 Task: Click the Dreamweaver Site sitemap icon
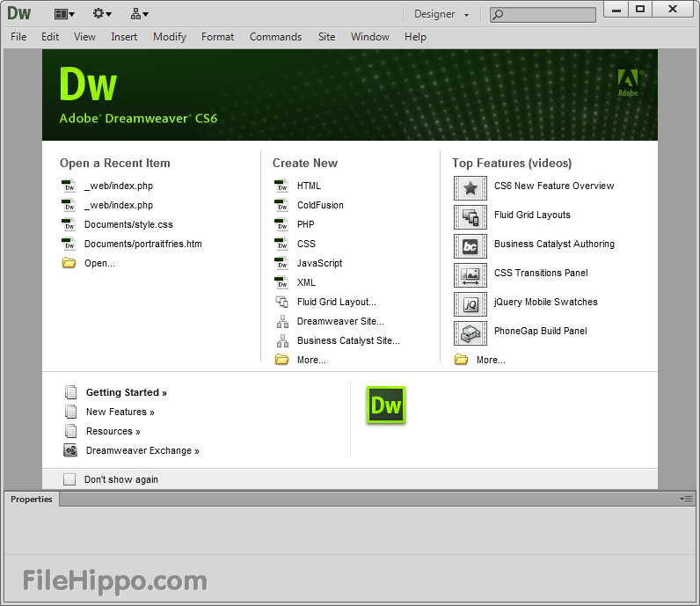tap(282, 321)
